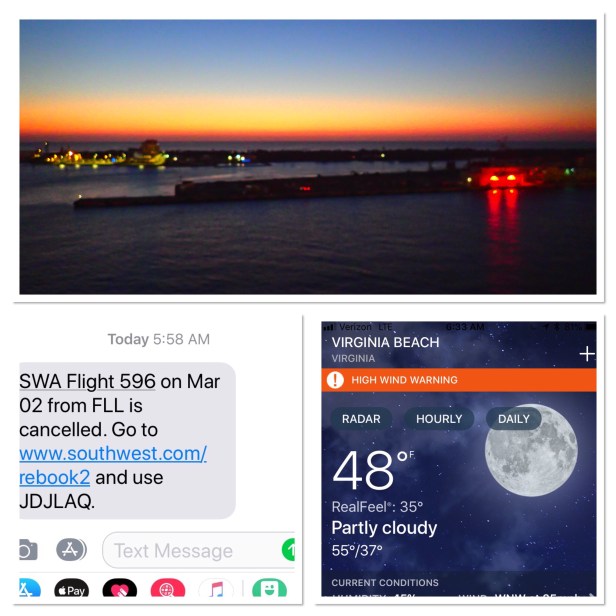The width and height of the screenshot is (616, 616).
Task: Tap the High Wind Warning alert icon
Action: [x=335, y=380]
